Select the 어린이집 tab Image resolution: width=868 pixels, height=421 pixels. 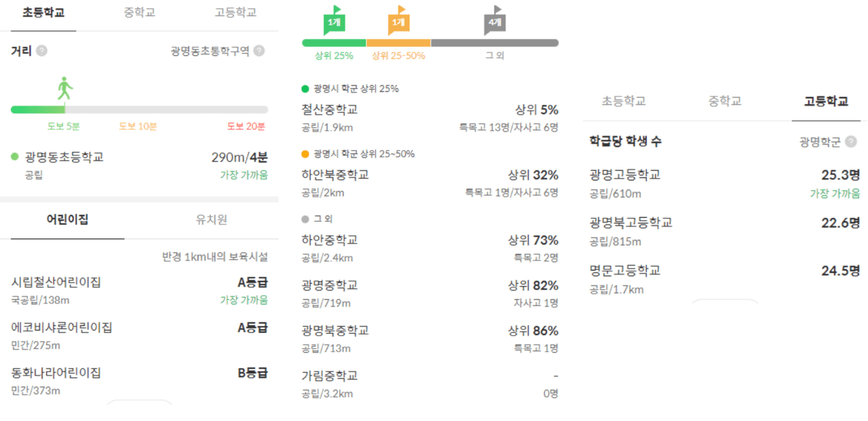tap(67, 220)
